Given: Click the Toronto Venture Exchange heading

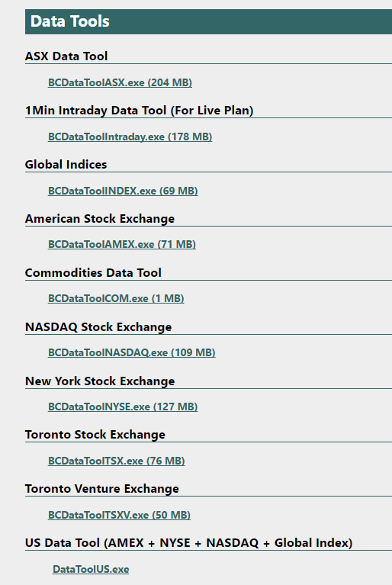Looking at the screenshot, I should (102, 489).
